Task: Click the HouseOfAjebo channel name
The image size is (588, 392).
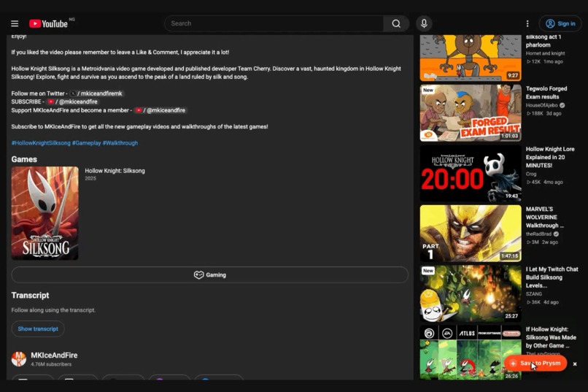Action: (541, 105)
